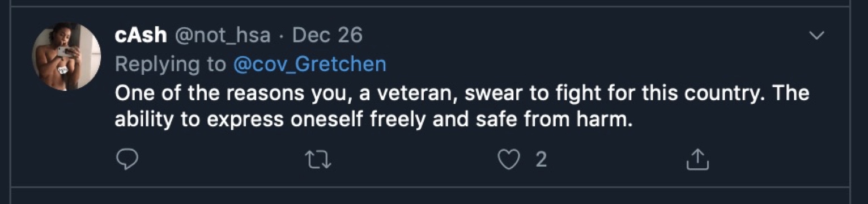Visit the @not_hsa handle
This screenshot has height=204, width=868.
[x=222, y=36]
